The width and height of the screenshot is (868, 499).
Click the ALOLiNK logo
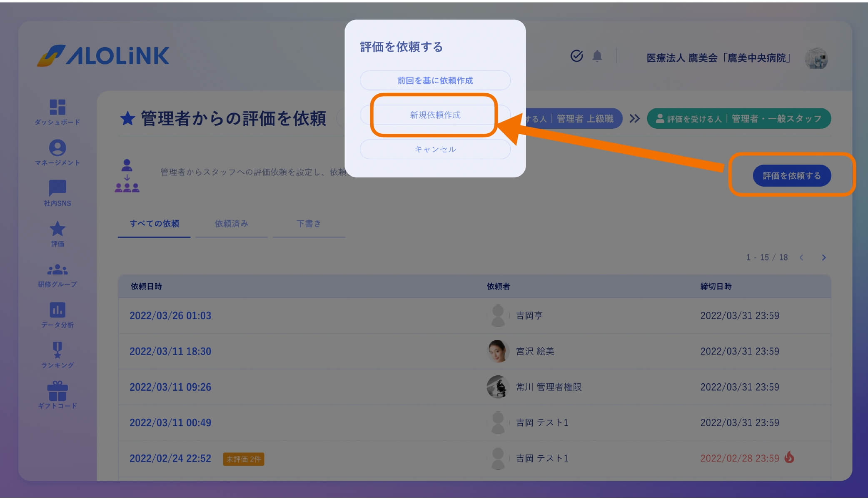103,56
